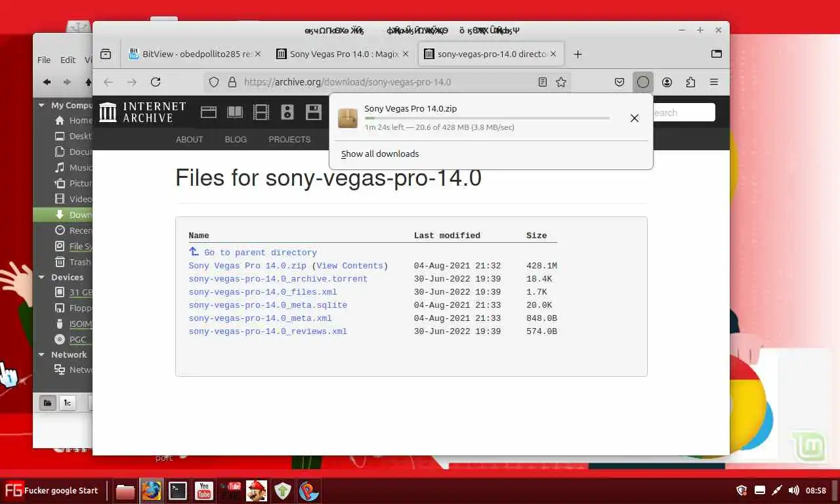Toggle reader view in the address bar

point(543,82)
